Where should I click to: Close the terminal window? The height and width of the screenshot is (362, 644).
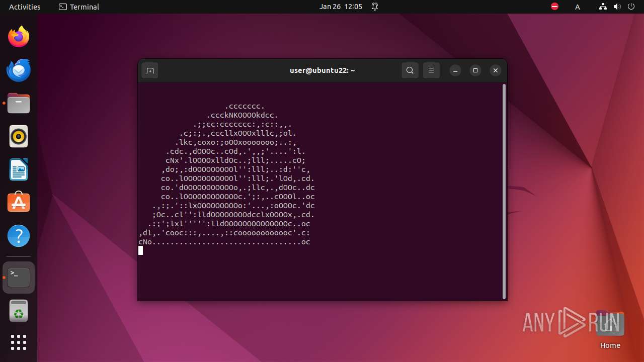coord(496,70)
